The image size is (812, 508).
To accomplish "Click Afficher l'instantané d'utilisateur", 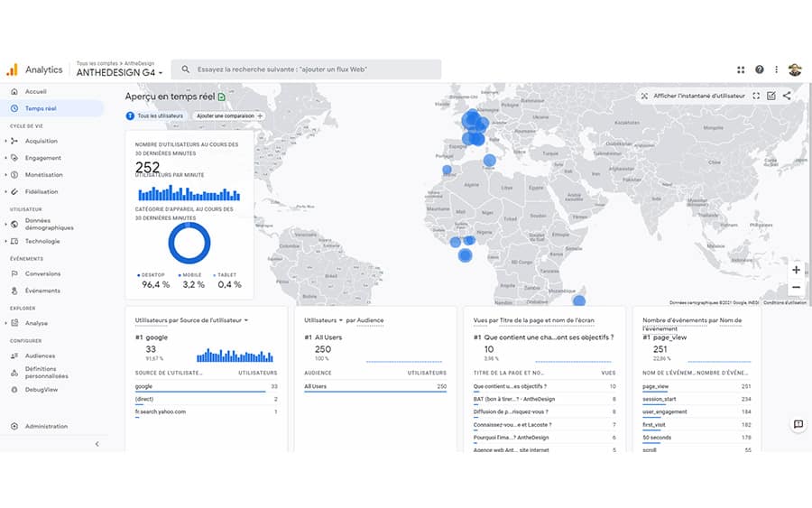I will pos(694,96).
